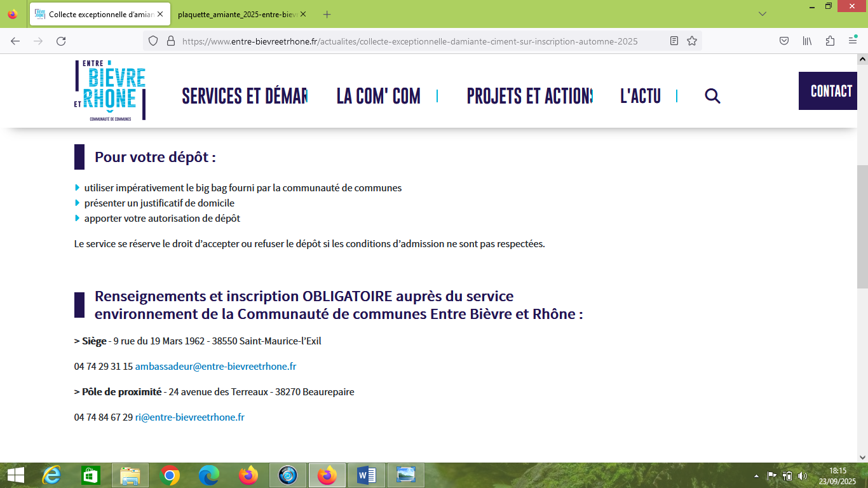Image resolution: width=868 pixels, height=488 pixels.
Task: Show hidden system tray icons arrow
Action: click(x=756, y=475)
